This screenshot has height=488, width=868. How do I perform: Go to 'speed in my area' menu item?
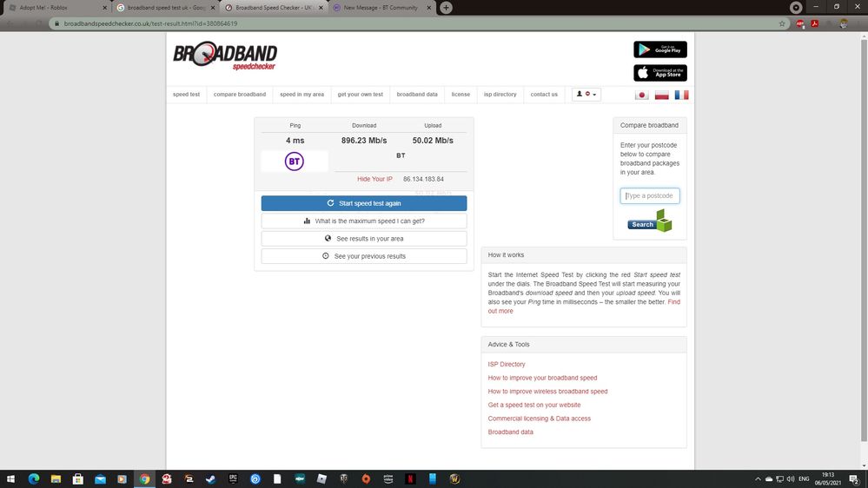[301, 94]
